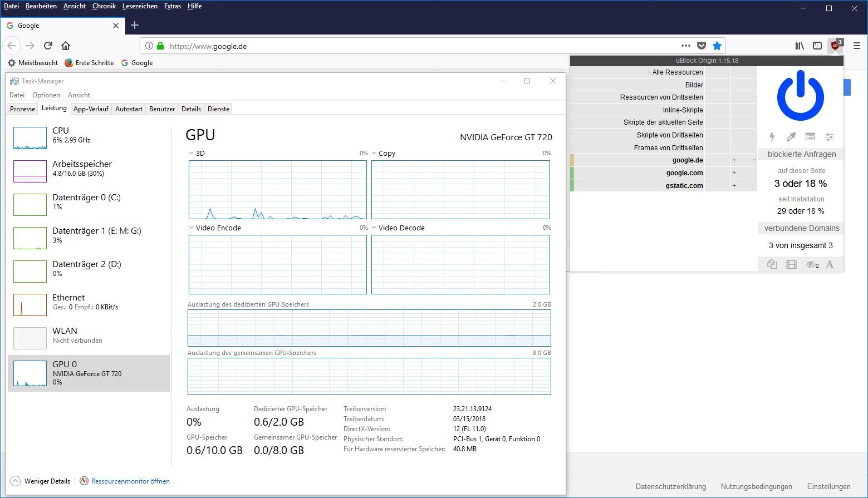The height and width of the screenshot is (498, 868).
Task: Open the Chronik menu in Firefox
Action: [104, 6]
